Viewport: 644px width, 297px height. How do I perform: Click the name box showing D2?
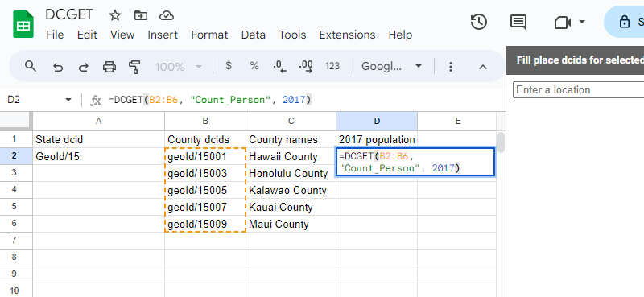[x=35, y=100]
